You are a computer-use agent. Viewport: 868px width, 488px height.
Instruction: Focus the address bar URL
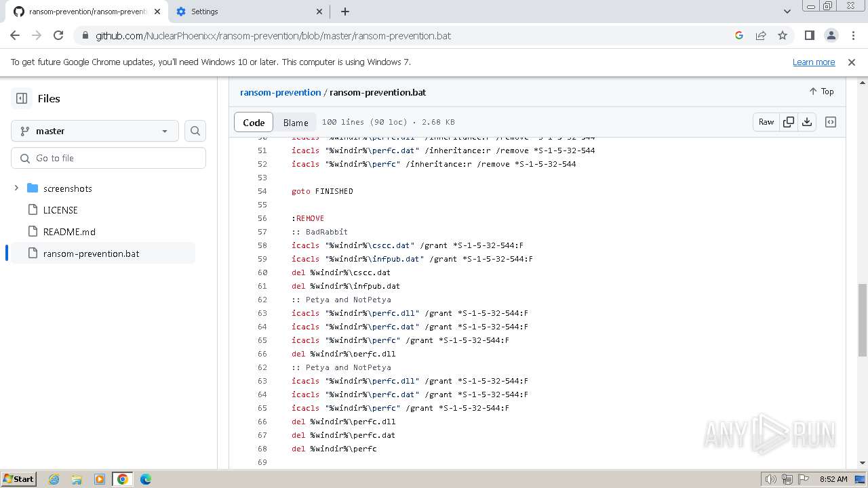tap(273, 35)
